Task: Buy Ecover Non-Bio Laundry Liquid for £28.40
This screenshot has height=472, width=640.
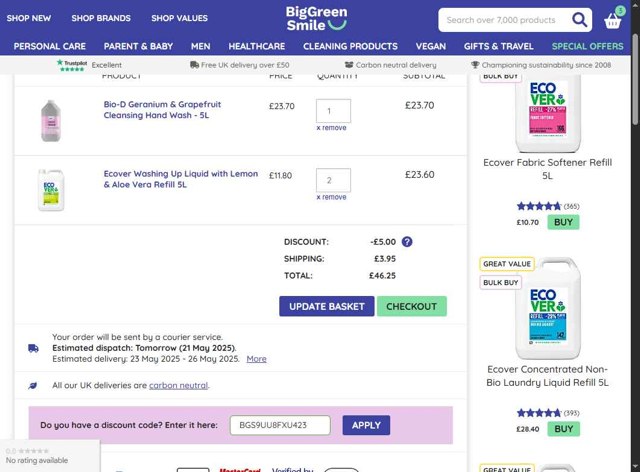Action: pyautogui.click(x=563, y=429)
